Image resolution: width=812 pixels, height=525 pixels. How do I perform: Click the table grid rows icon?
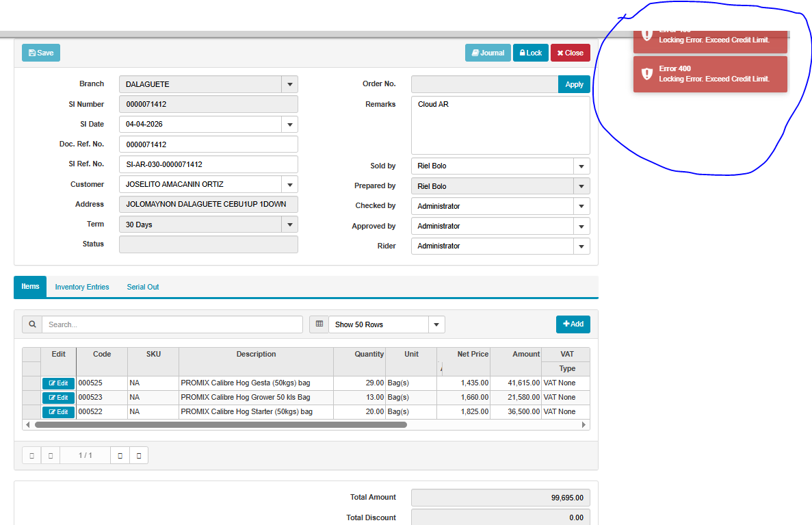(319, 324)
